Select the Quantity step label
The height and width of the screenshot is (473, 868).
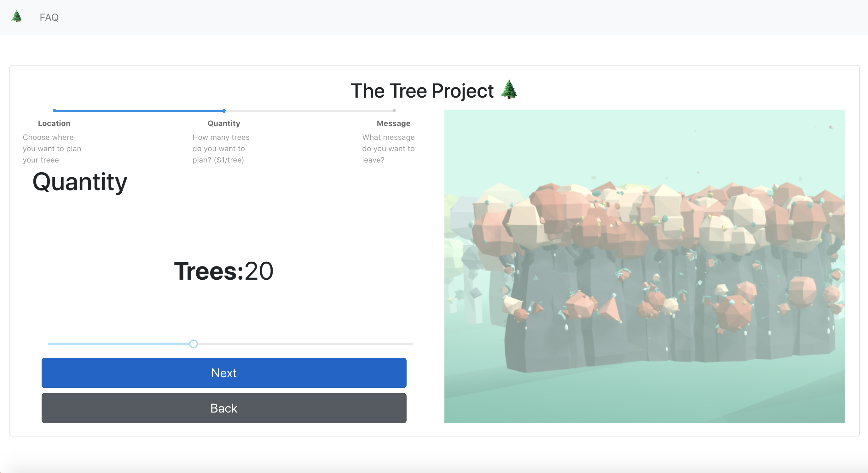click(x=224, y=123)
